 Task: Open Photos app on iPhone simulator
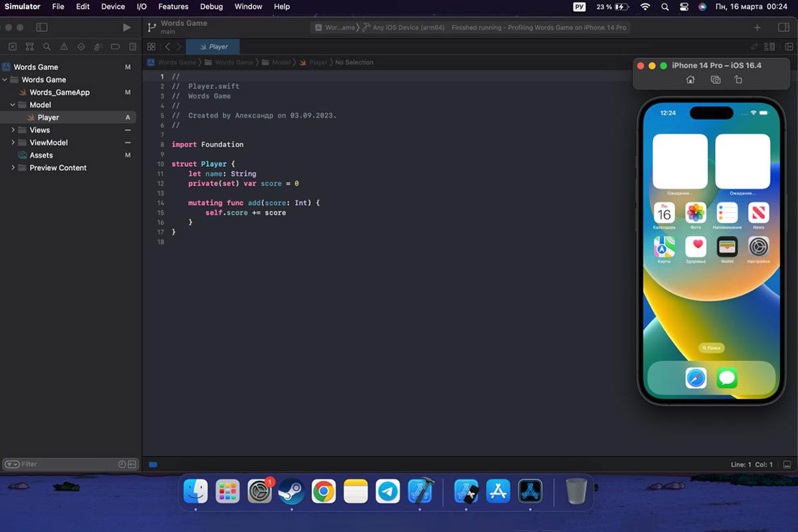coord(696,213)
